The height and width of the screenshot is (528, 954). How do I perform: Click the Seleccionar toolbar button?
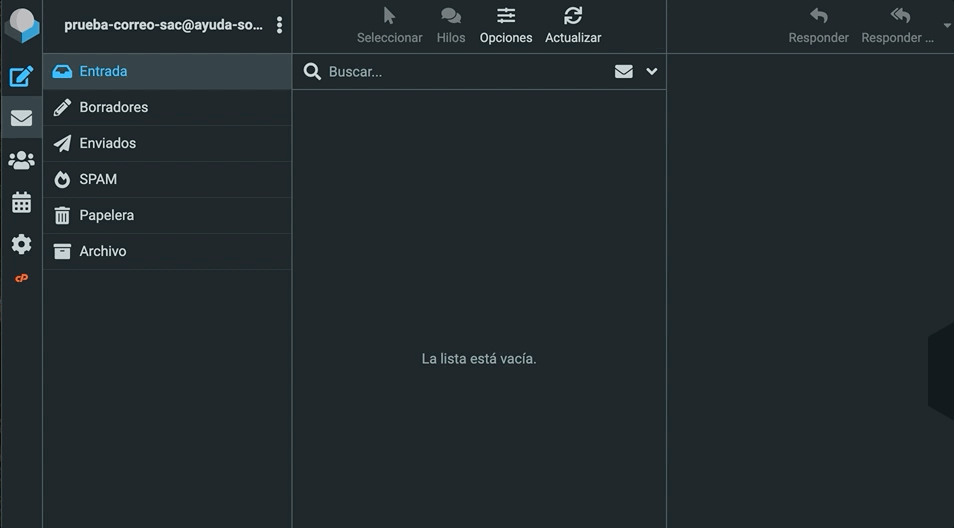point(389,26)
